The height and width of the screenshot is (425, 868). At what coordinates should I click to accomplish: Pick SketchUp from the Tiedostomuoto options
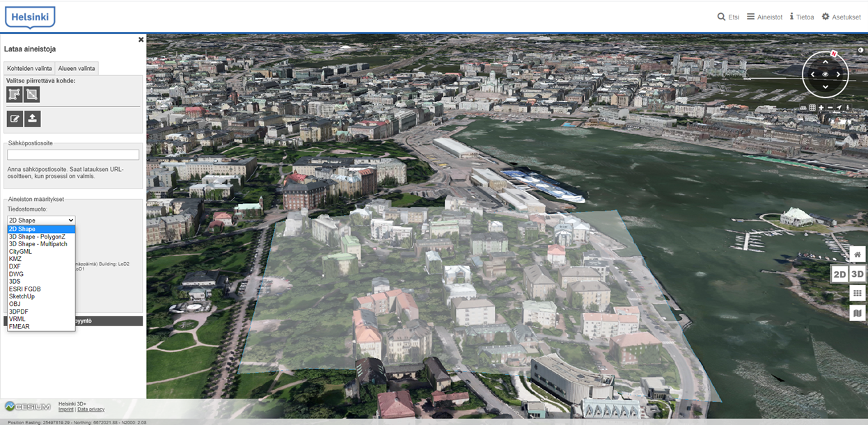pyautogui.click(x=22, y=296)
